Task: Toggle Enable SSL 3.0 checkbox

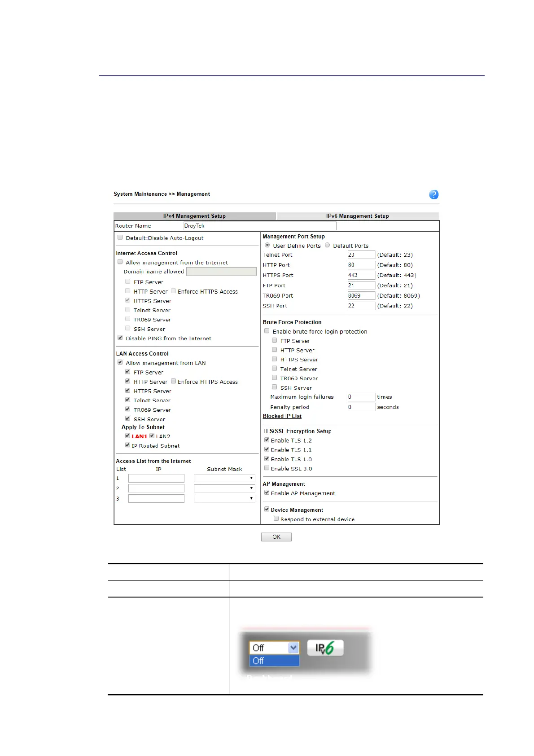Action: pyautogui.click(x=267, y=468)
